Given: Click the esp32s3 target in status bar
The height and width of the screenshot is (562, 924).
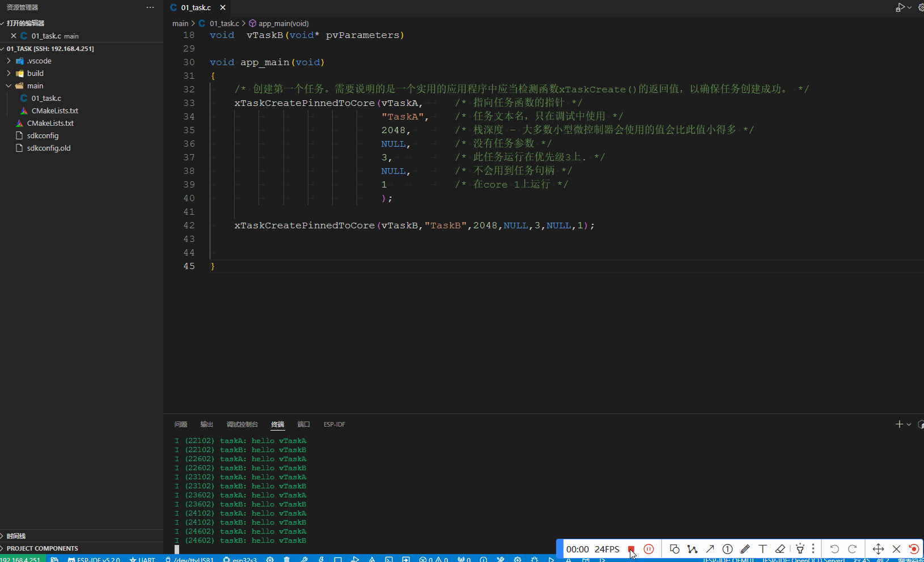Looking at the screenshot, I should pos(240,559).
